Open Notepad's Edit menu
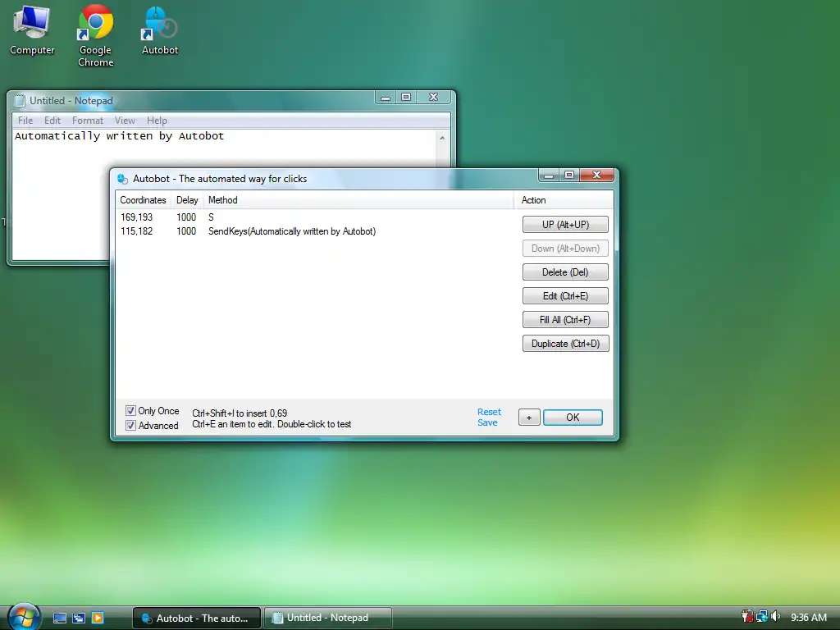This screenshot has height=630, width=840. pos(52,121)
